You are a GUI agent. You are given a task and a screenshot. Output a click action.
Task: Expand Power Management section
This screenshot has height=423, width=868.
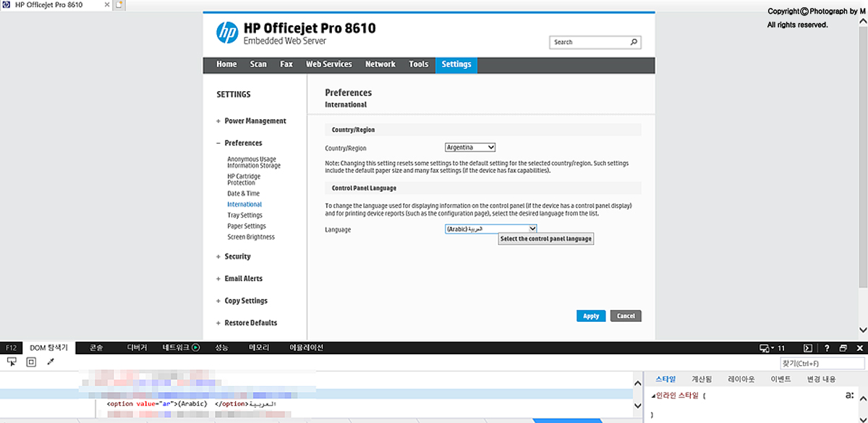coord(251,121)
